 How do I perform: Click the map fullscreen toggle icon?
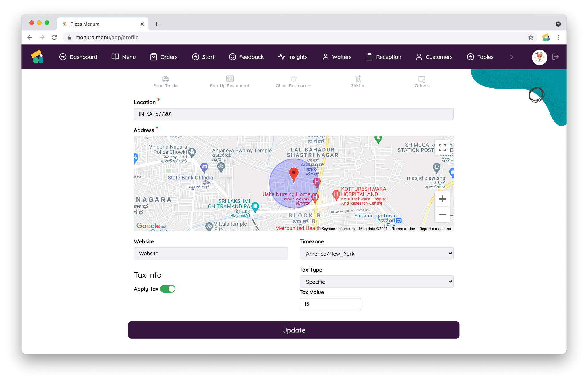(442, 147)
